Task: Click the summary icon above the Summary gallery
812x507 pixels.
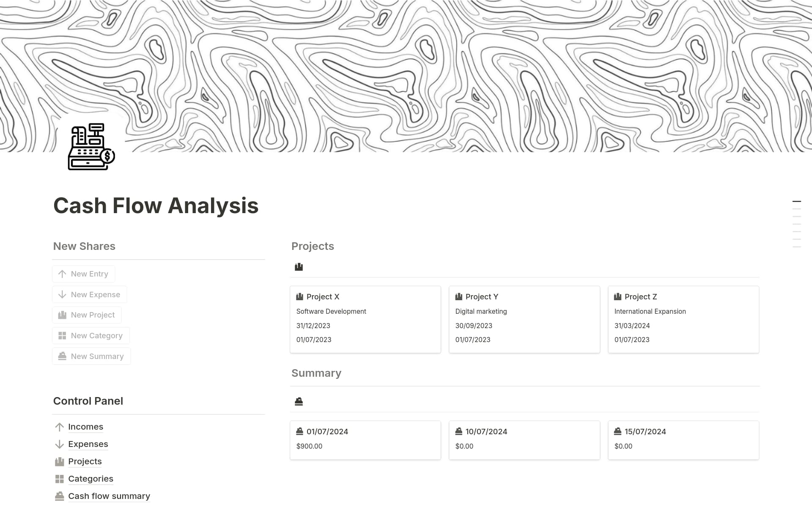Action: [299, 400]
